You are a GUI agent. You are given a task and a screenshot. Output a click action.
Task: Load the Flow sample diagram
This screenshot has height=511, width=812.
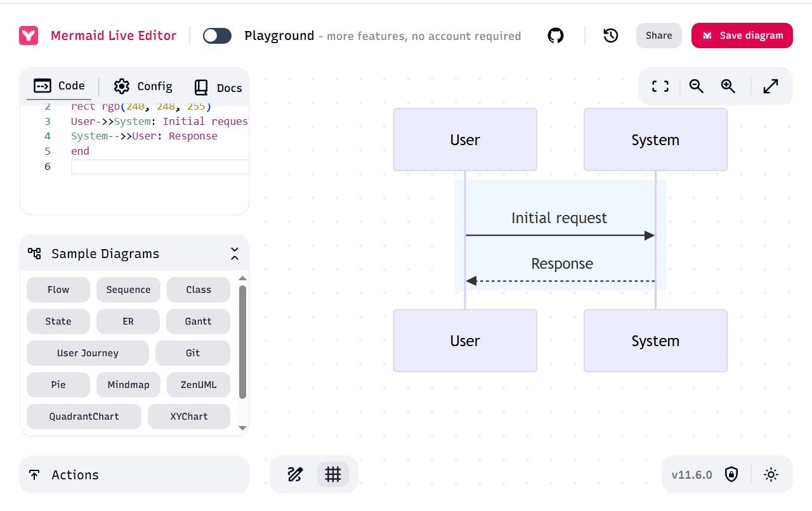point(58,290)
